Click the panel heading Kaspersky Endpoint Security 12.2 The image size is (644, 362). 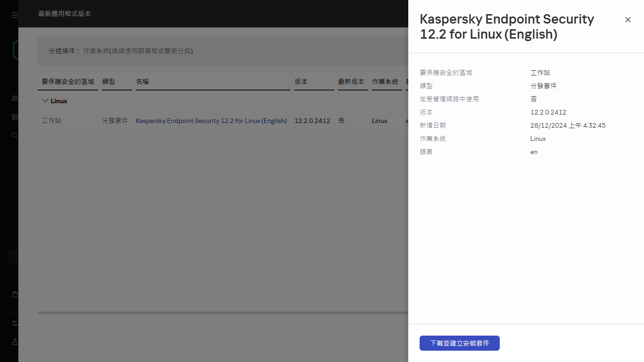tap(507, 26)
